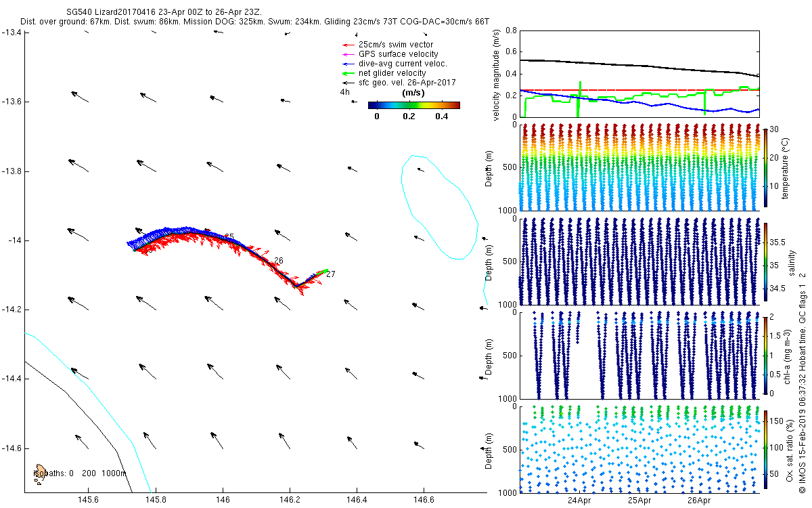Image resolution: width=812 pixels, height=508 pixels.
Task: Select the day 25 marker on glider track
Action: (229, 237)
